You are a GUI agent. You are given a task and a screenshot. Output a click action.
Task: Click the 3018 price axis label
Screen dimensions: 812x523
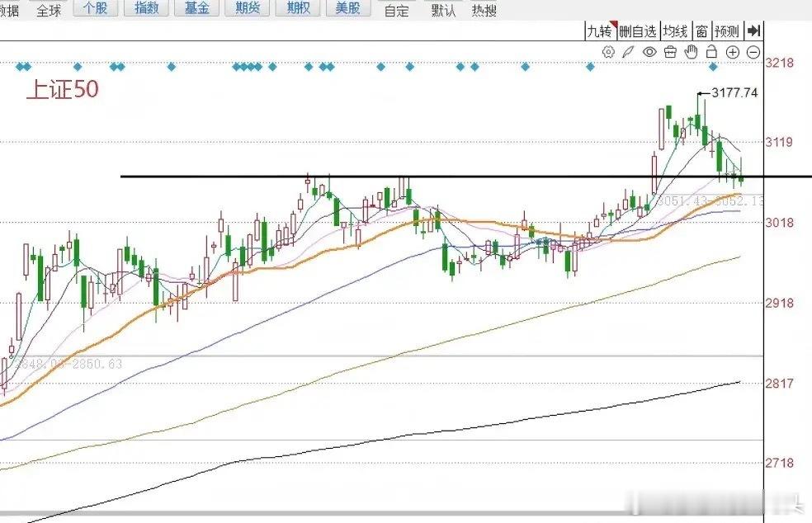pos(779,223)
